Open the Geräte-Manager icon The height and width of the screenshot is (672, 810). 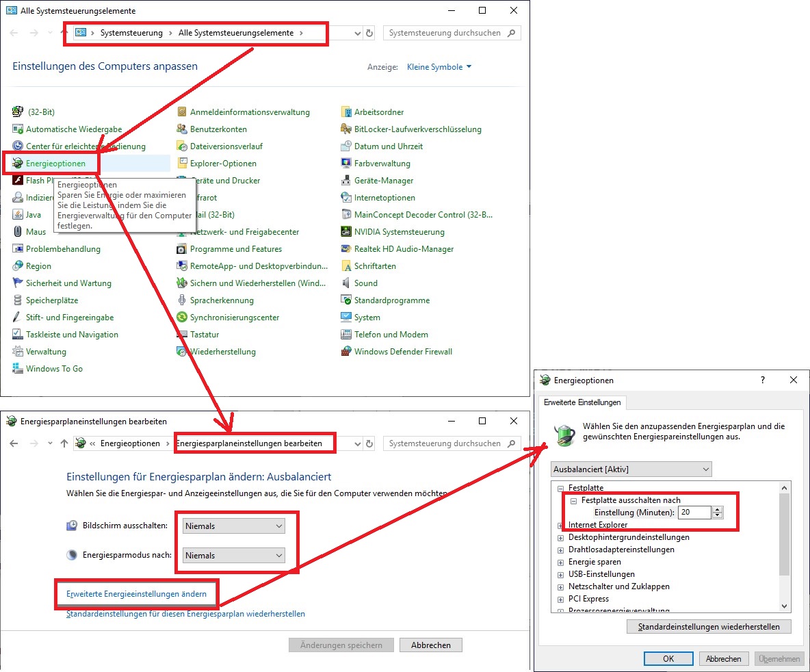coord(346,181)
